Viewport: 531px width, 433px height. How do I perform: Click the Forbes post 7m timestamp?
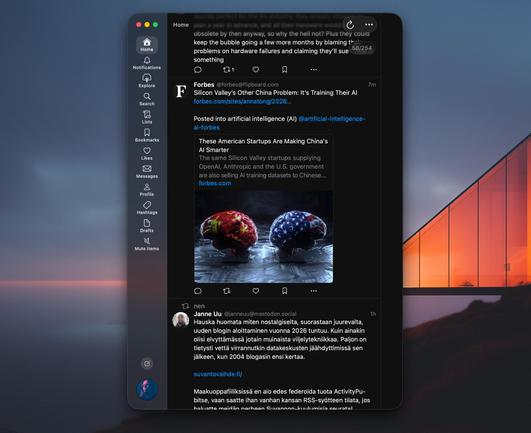(x=372, y=85)
